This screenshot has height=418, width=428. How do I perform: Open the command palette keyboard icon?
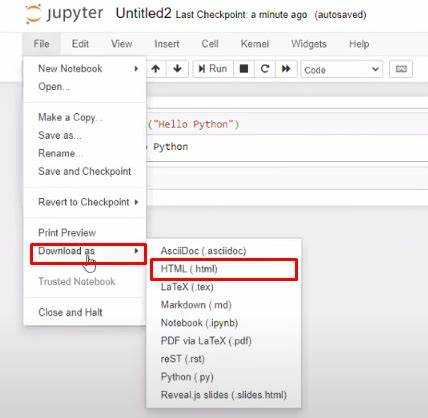(x=401, y=69)
